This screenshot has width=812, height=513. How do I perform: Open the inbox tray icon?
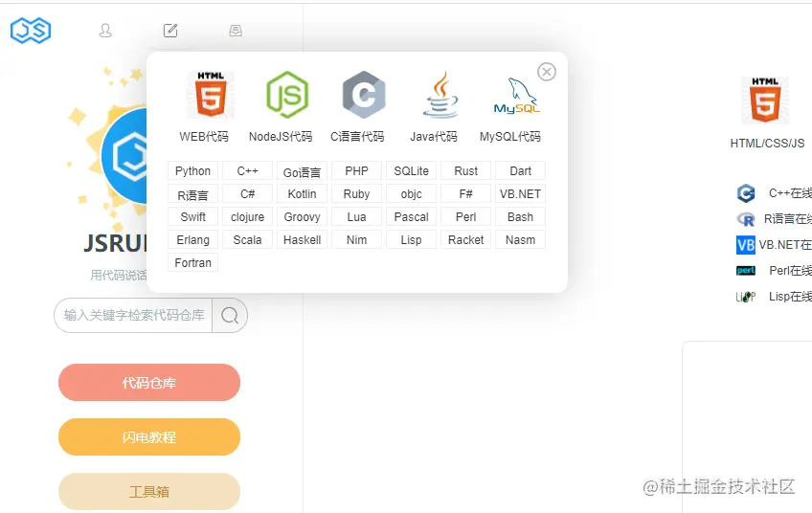tap(236, 31)
